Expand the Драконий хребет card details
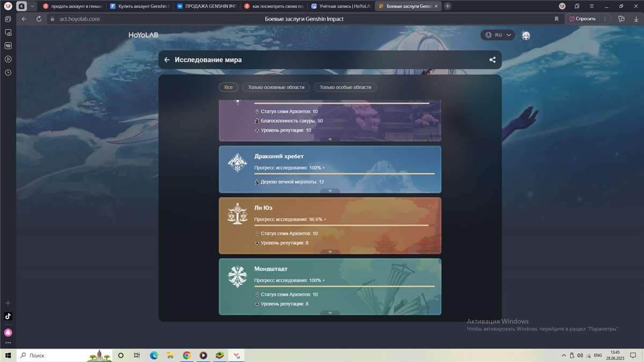This screenshot has width=644, height=362. (330, 190)
